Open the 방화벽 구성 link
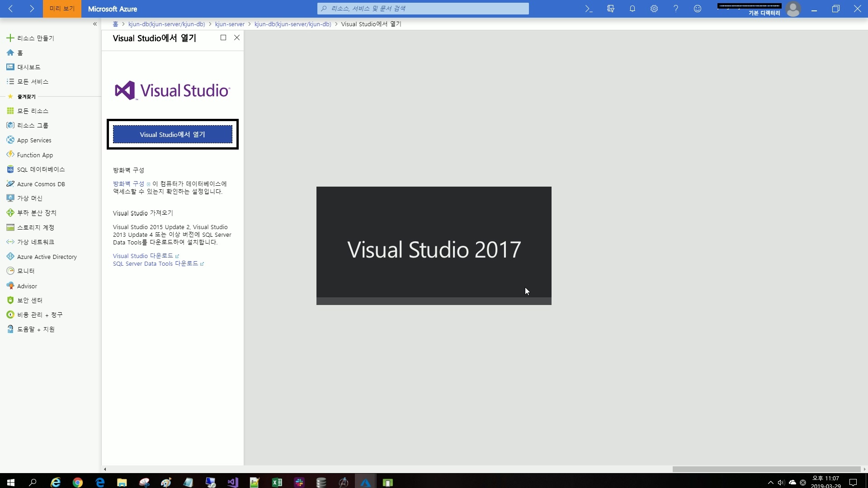868x488 pixels. point(128,184)
